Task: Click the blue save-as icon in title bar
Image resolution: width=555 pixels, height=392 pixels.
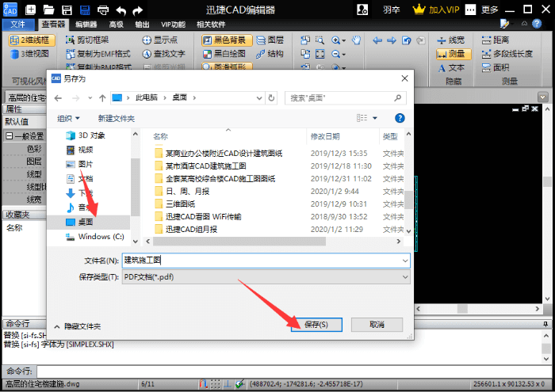Action: [x=85, y=10]
